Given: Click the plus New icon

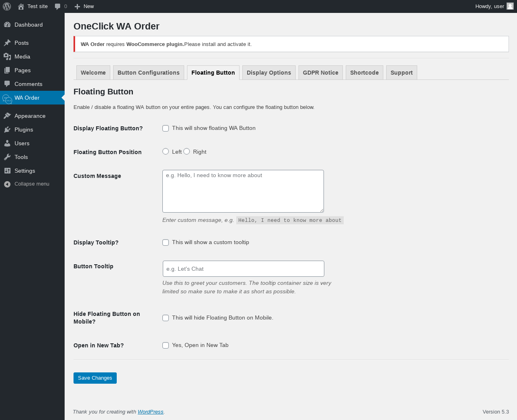Looking at the screenshot, I should point(77,6).
